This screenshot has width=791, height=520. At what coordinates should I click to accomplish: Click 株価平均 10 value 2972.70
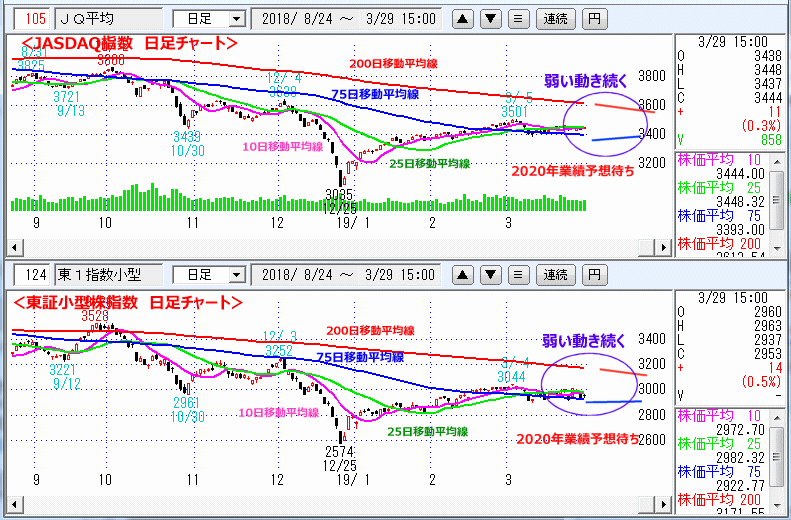[x=740, y=430]
